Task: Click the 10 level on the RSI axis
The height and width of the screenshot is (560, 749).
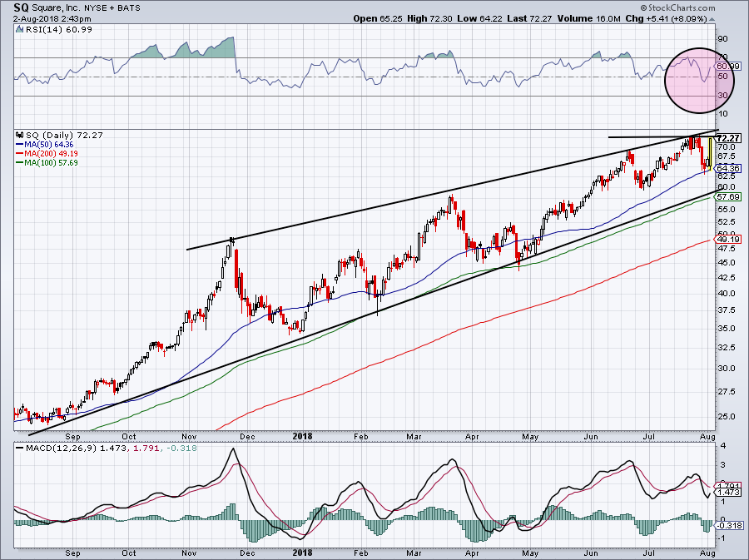Action: [x=722, y=114]
